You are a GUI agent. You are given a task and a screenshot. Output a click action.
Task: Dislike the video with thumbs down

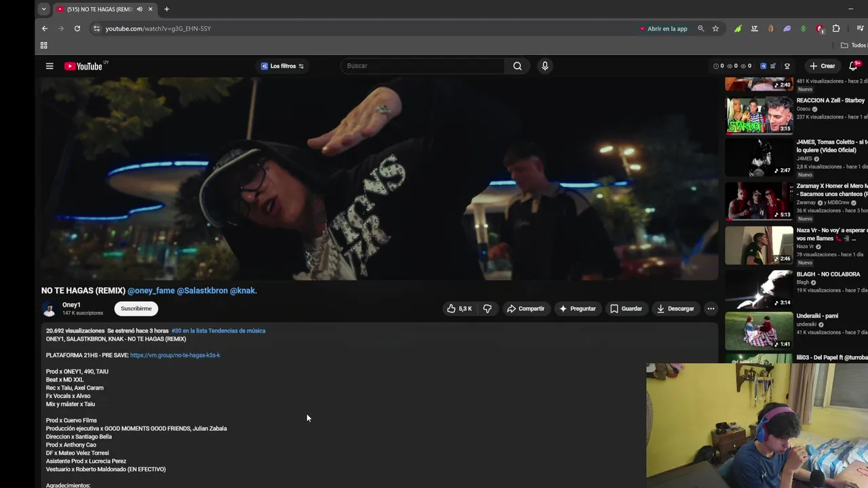tap(487, 308)
